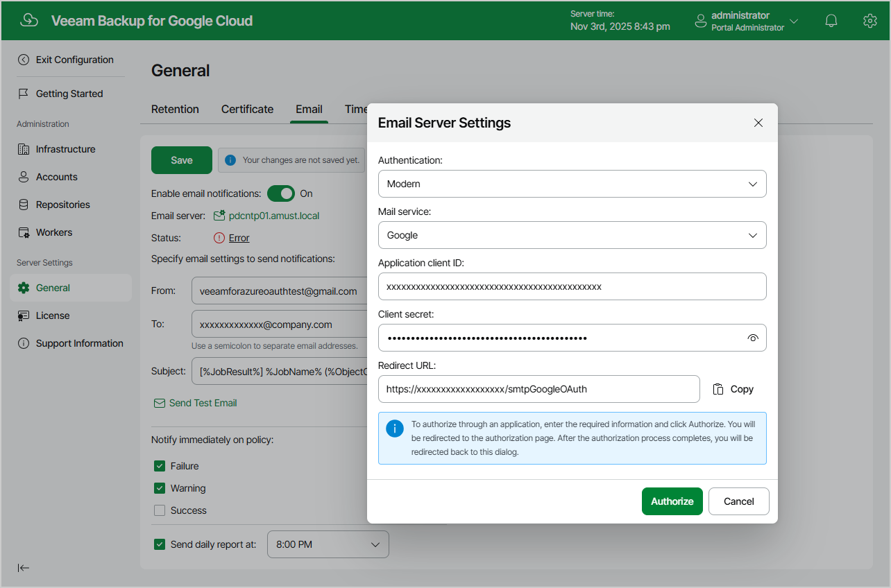
Task: Click the Subject field
Action: point(279,371)
